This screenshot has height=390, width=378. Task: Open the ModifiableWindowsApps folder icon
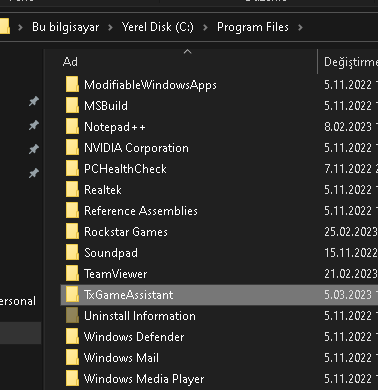[72, 85]
